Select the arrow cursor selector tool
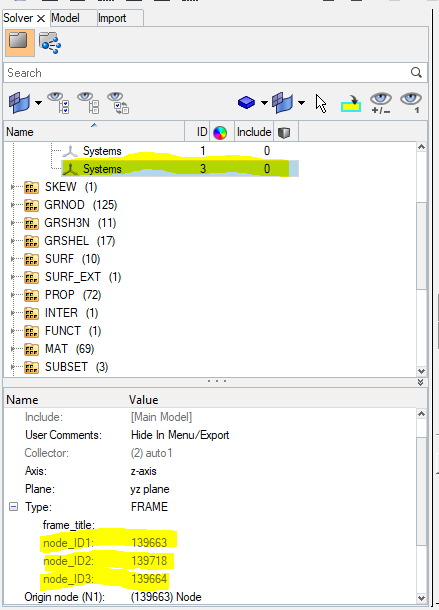This screenshot has height=610, width=439. (x=321, y=103)
